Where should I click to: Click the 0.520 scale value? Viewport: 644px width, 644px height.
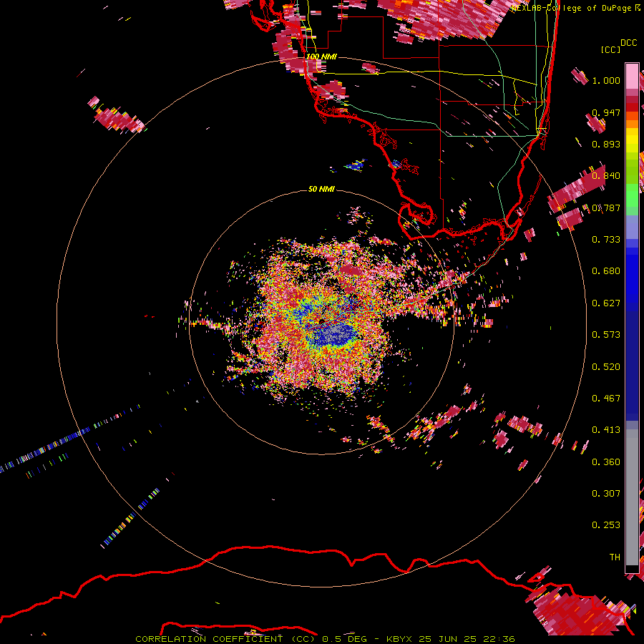tap(606, 367)
